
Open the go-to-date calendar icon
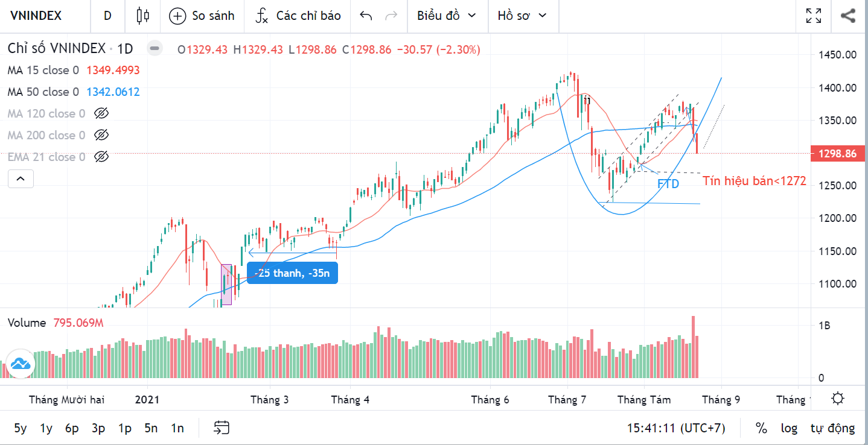(x=222, y=428)
